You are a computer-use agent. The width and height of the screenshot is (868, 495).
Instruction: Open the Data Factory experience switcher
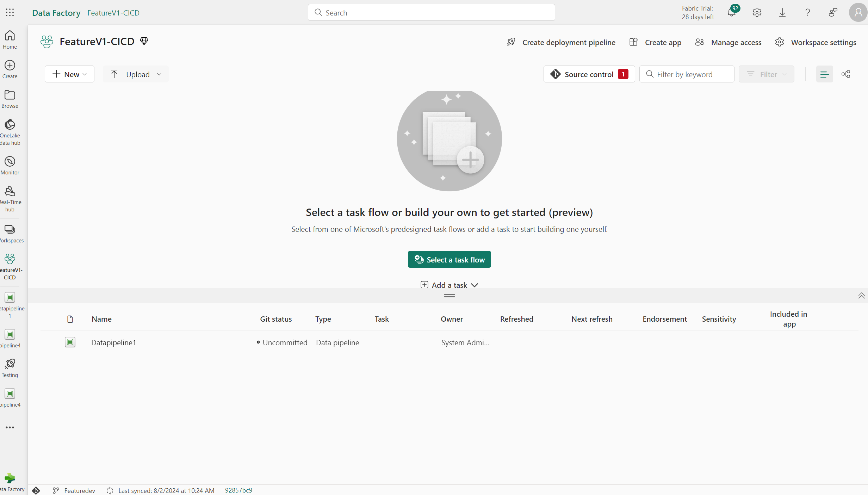pyautogui.click(x=10, y=482)
